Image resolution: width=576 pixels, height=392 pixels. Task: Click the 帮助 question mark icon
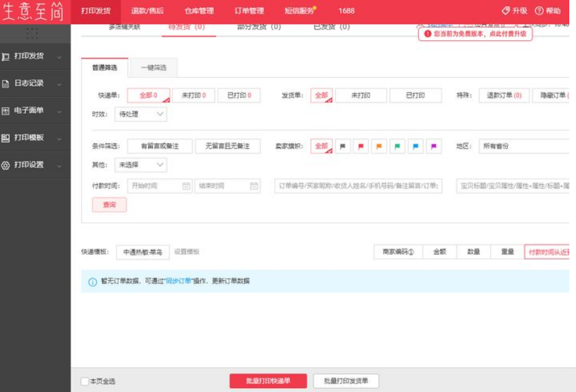pos(539,11)
